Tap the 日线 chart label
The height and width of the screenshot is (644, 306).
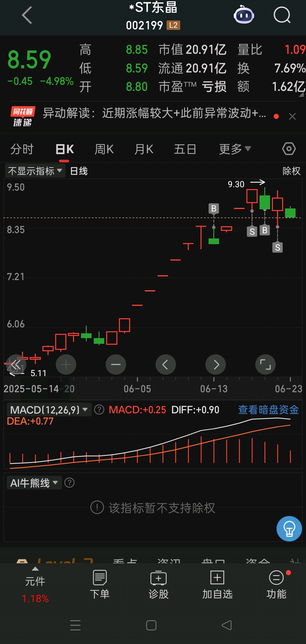79,171
